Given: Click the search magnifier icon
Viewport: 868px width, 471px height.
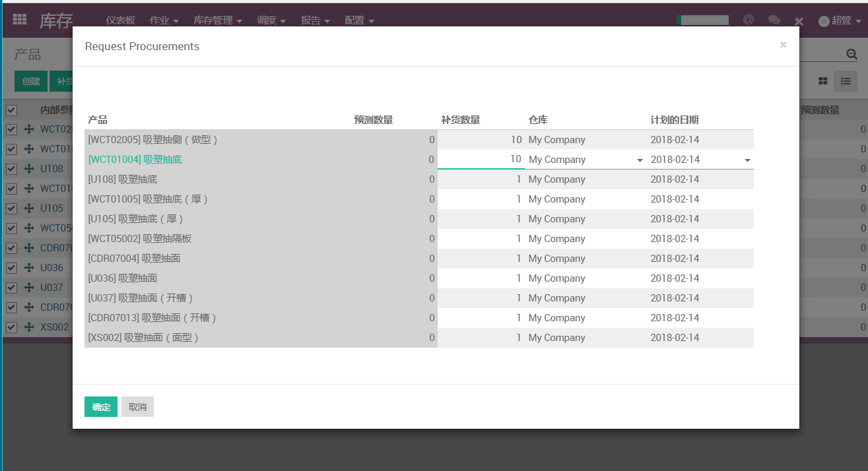Looking at the screenshot, I should 851,54.
